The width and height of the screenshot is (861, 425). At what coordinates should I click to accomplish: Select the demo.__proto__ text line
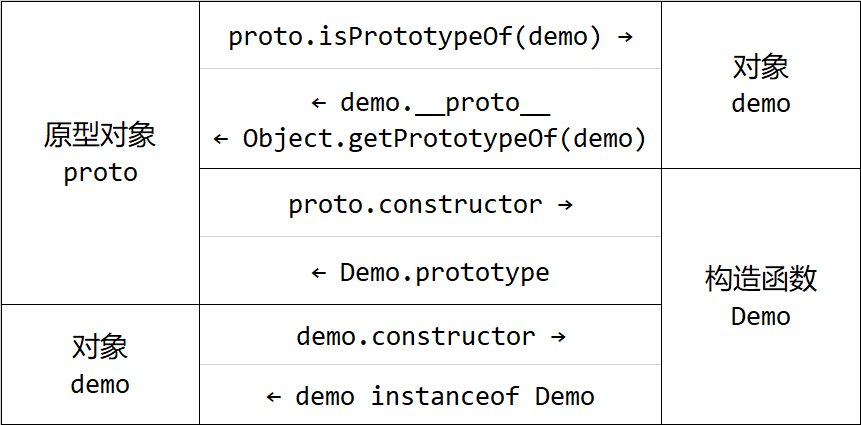[x=430, y=103]
